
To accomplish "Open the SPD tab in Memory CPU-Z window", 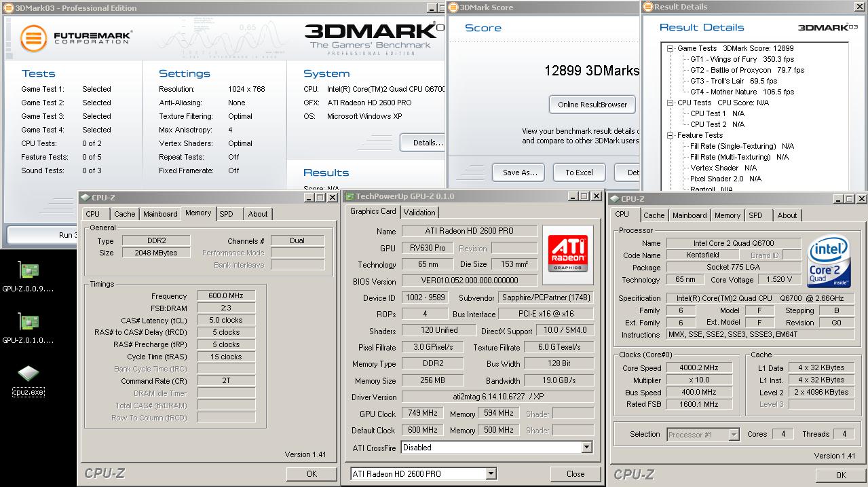I will [x=226, y=214].
